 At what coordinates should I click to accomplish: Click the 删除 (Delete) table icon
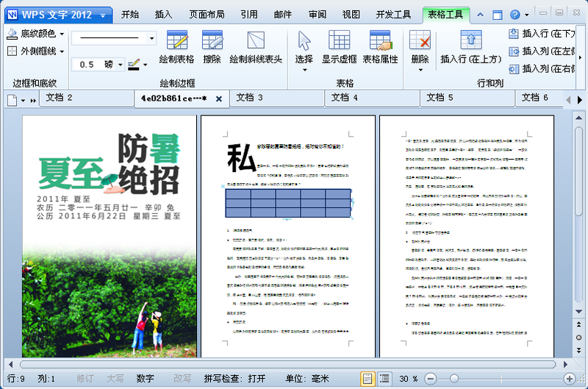coord(420,47)
